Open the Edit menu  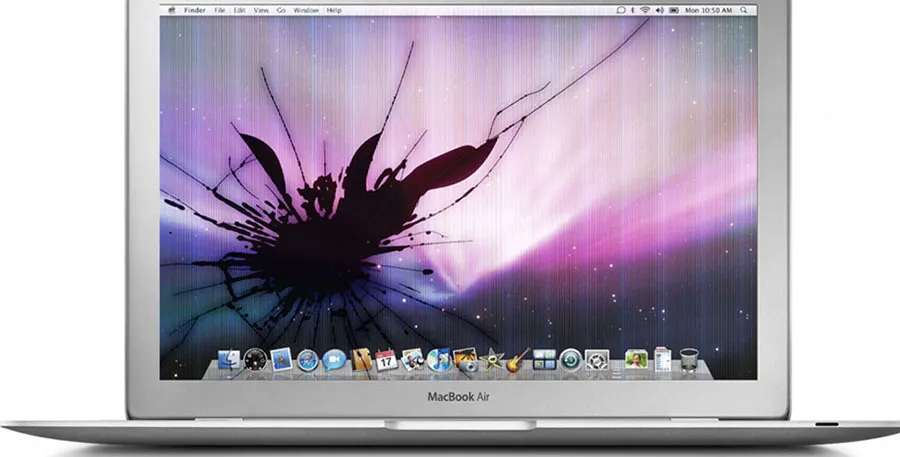tap(239, 10)
